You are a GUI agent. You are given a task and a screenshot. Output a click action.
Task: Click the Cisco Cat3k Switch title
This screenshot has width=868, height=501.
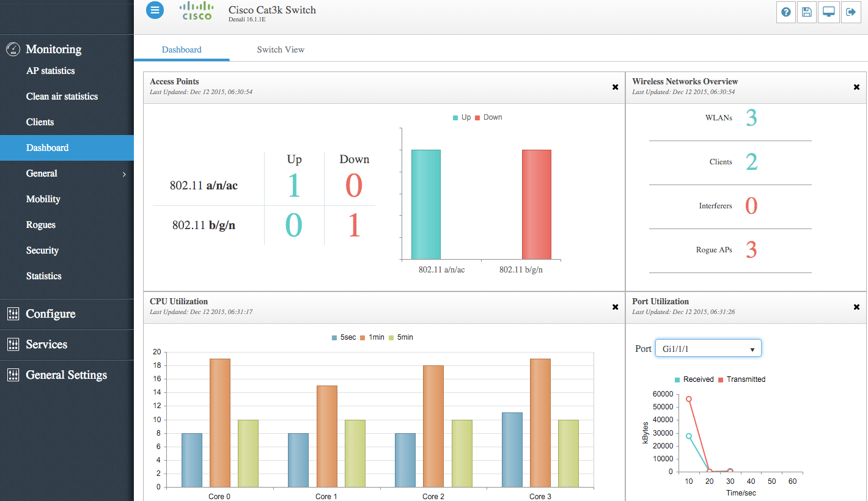272,10
